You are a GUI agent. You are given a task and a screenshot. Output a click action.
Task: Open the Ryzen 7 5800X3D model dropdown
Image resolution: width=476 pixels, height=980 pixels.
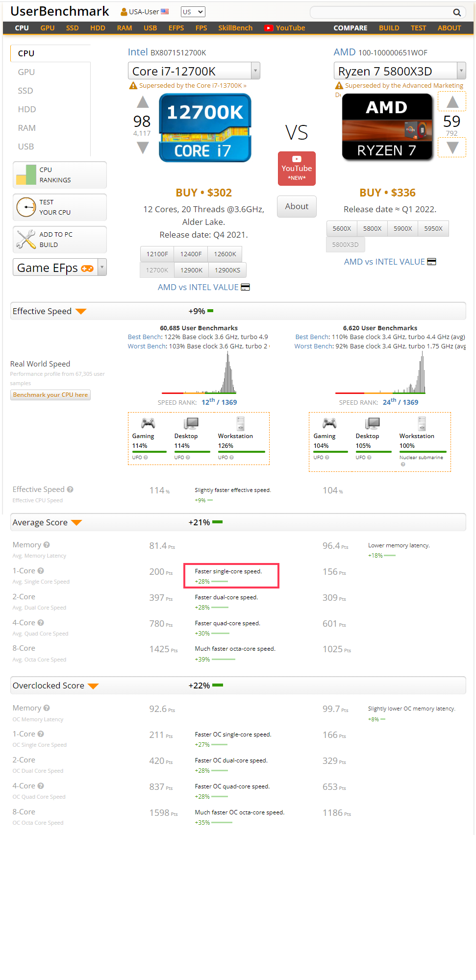click(x=400, y=71)
